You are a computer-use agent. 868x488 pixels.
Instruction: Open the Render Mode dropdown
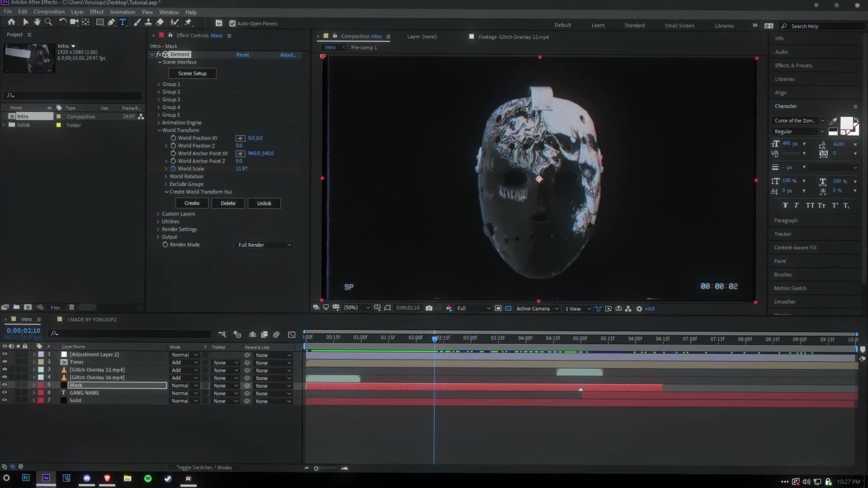(x=264, y=244)
